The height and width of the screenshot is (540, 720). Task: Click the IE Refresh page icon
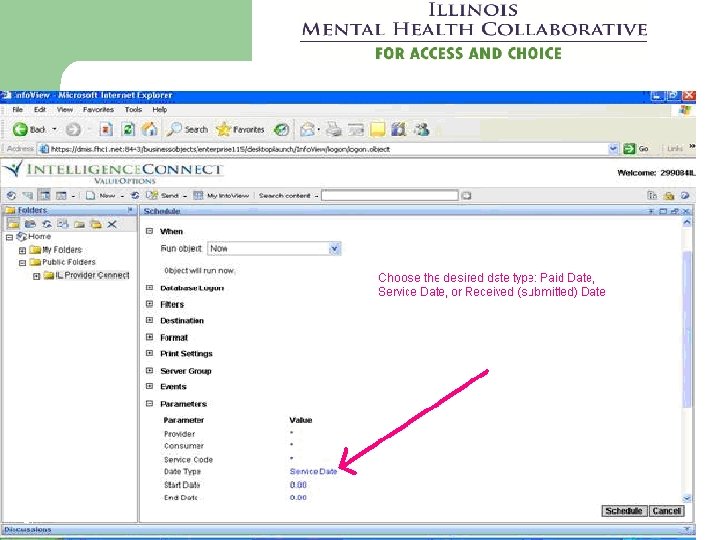[128, 129]
